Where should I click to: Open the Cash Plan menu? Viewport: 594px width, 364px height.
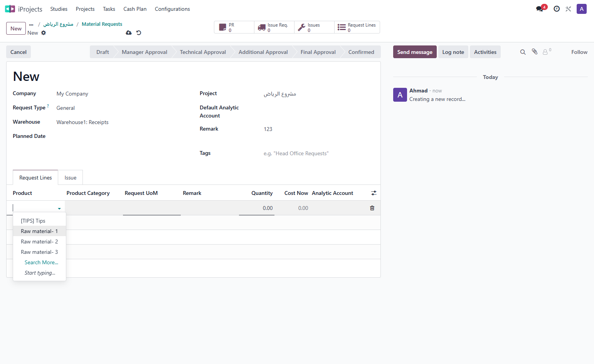pyautogui.click(x=135, y=9)
